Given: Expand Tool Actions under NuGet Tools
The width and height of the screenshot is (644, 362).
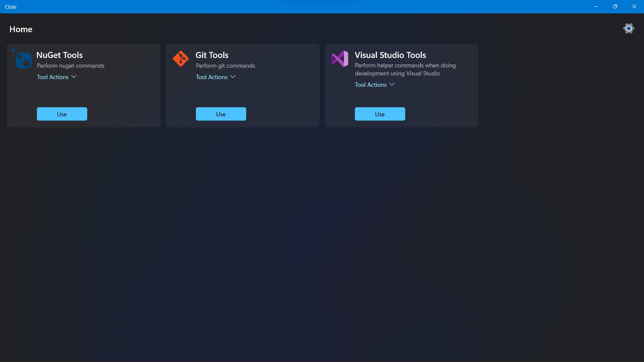Looking at the screenshot, I should (x=53, y=77).
